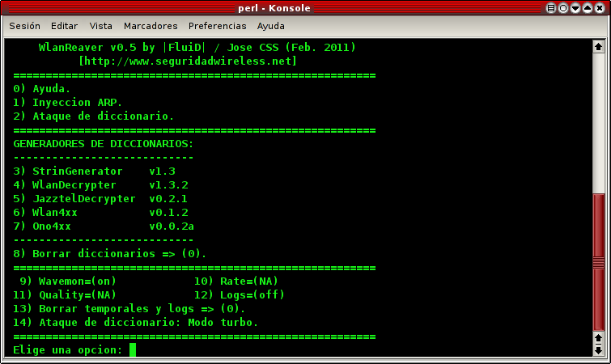
Task: Click the up arrow at scrollbar bottom
Action: (x=599, y=339)
